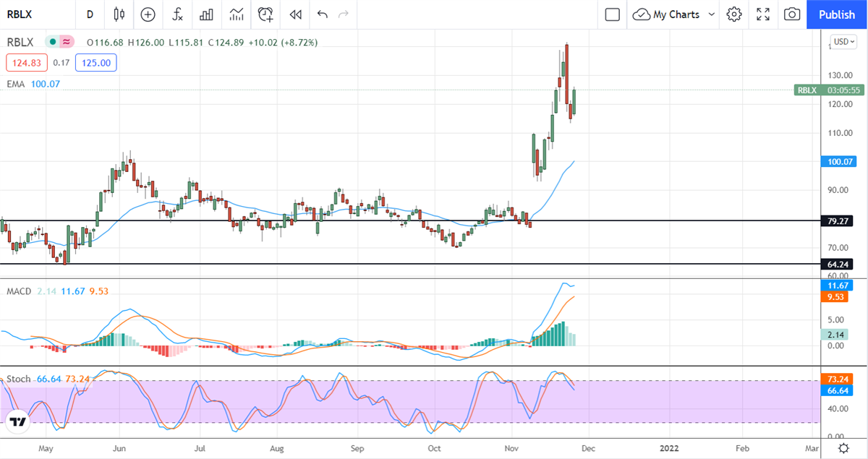Click the spread value 0.17
Viewport: 868px width, 459px height.
[61, 63]
